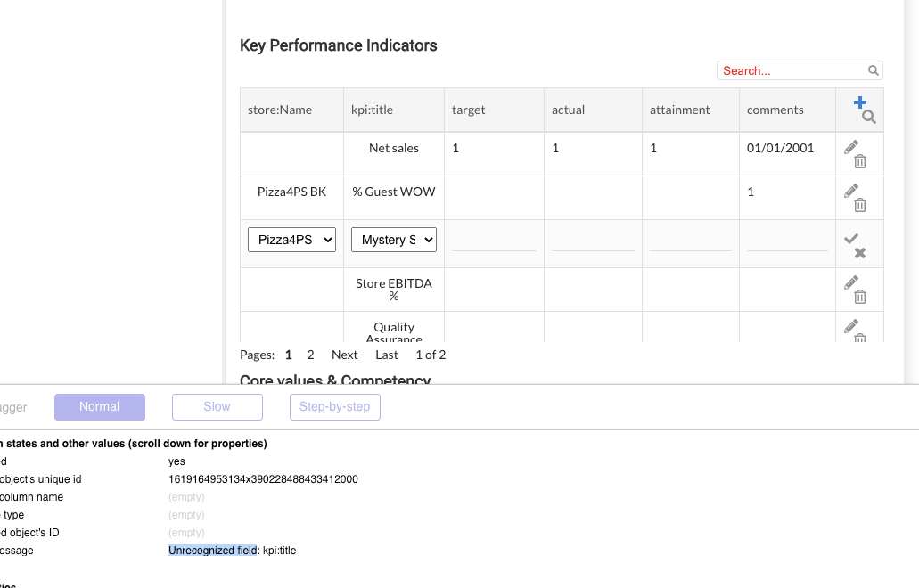Click the table search magnifier icon in header

tap(868, 117)
